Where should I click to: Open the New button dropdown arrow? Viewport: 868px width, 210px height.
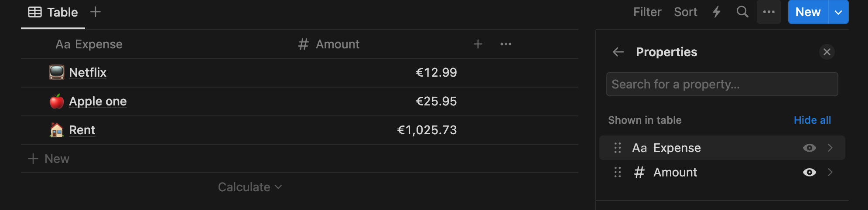pyautogui.click(x=838, y=12)
